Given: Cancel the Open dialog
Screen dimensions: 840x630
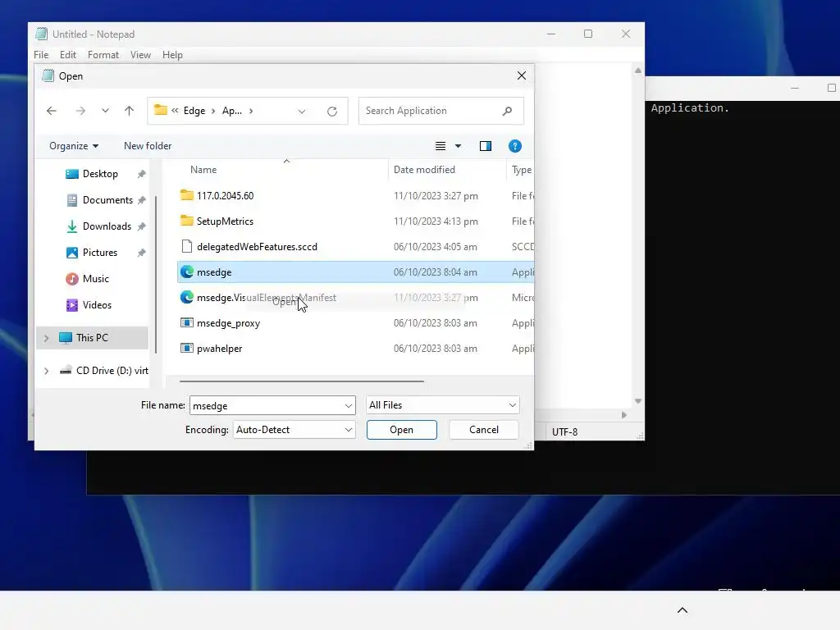Looking at the screenshot, I should point(484,430).
